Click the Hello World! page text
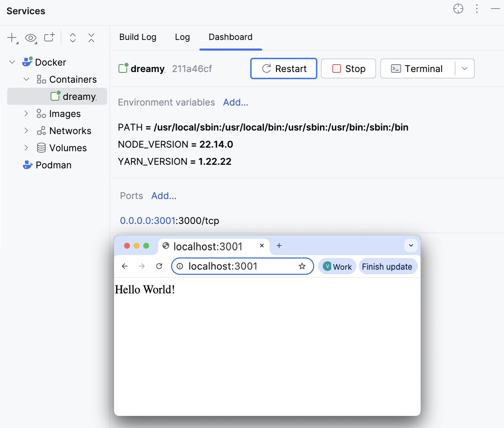504x428 pixels. (145, 290)
